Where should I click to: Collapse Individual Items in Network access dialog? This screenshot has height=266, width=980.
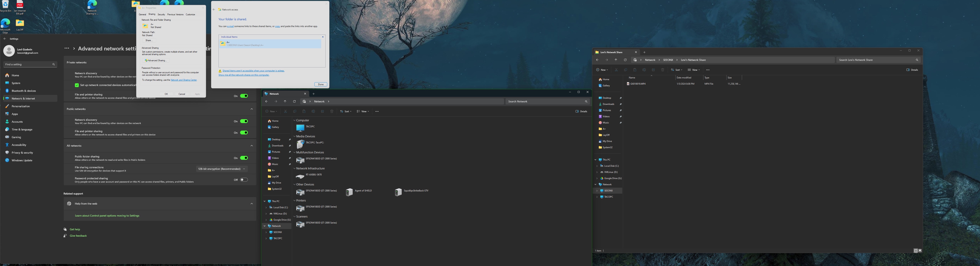click(x=323, y=37)
